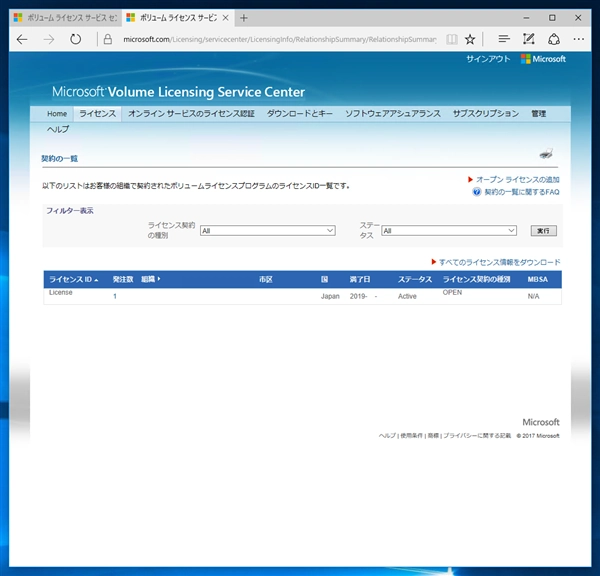Open 管理 menu
The height and width of the screenshot is (576, 600).
[x=538, y=114]
